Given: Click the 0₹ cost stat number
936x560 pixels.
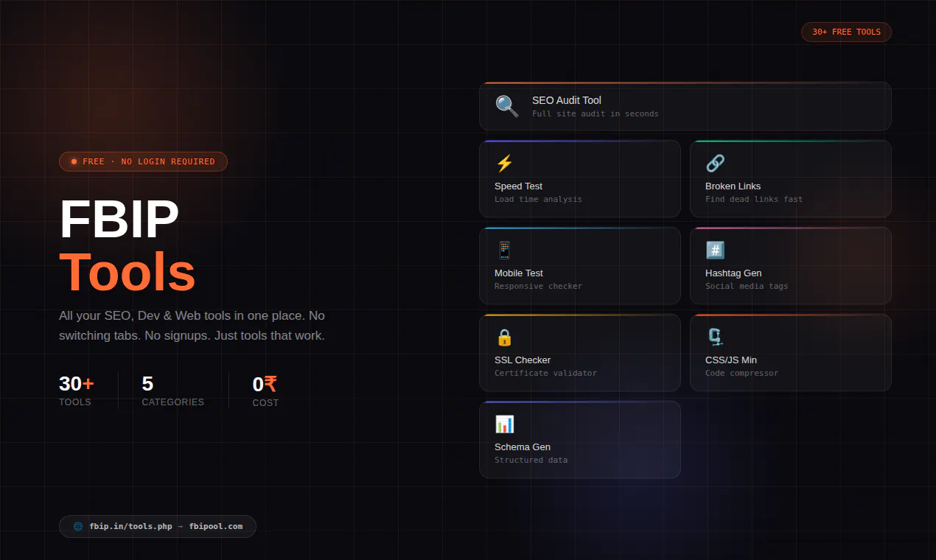Looking at the screenshot, I should click(265, 385).
